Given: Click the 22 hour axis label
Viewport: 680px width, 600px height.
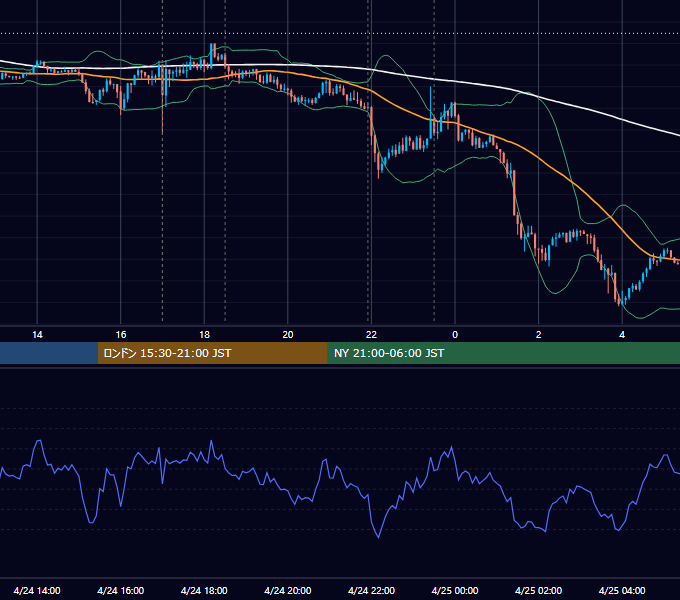Looking at the screenshot, I should pyautogui.click(x=371, y=335).
